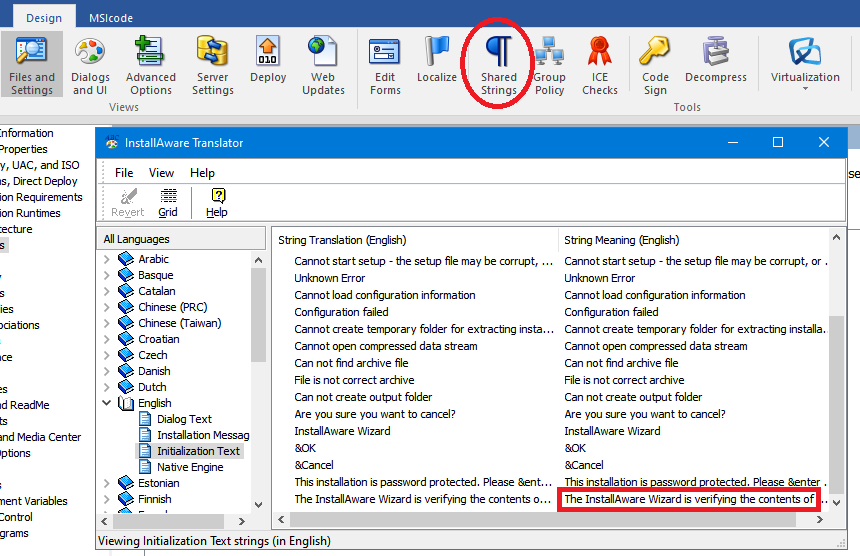Image resolution: width=860 pixels, height=556 pixels.
Task: Select 'File is not correct archive' meaning
Action: [x=624, y=380]
